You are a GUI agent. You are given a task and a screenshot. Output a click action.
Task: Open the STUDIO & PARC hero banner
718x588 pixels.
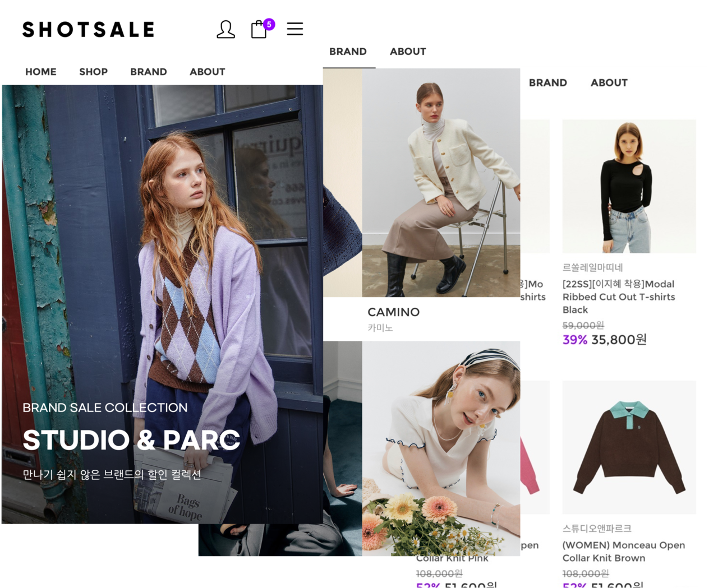coord(163,304)
